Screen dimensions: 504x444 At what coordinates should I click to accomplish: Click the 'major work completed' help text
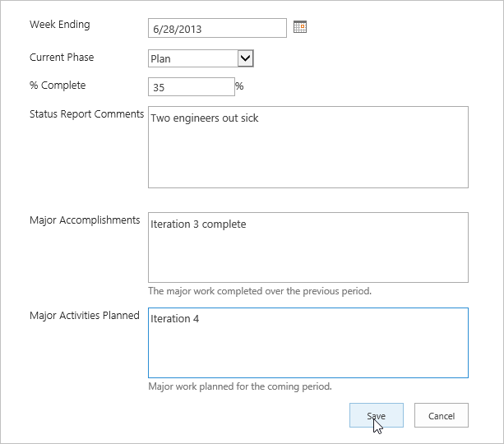259,291
